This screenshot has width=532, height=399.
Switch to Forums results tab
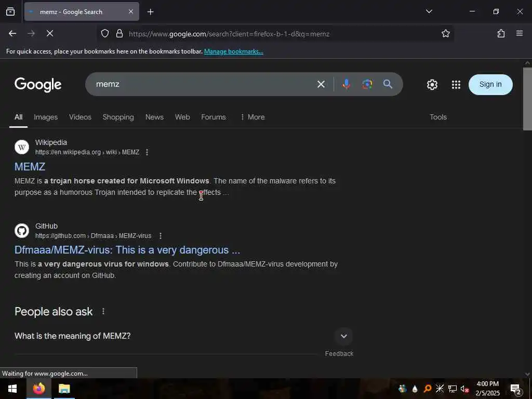tap(214, 117)
